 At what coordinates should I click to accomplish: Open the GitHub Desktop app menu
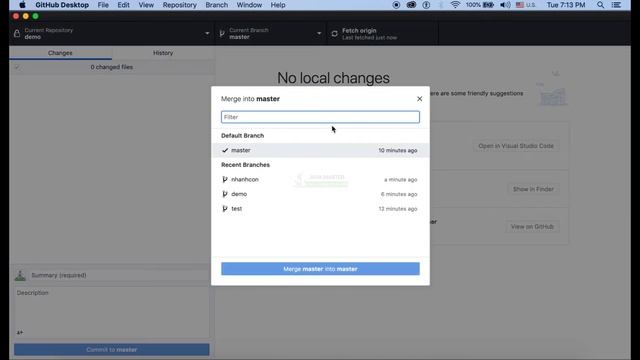[x=62, y=5]
